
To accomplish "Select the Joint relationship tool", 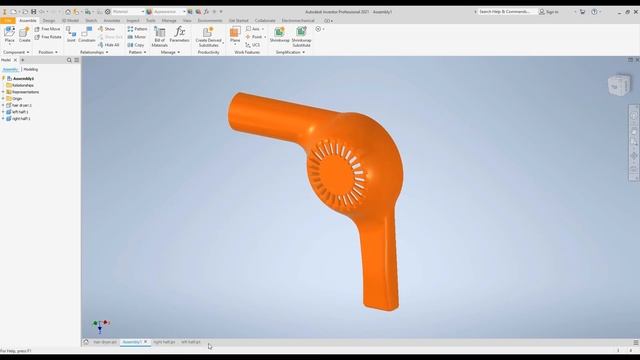I will 71,35.
